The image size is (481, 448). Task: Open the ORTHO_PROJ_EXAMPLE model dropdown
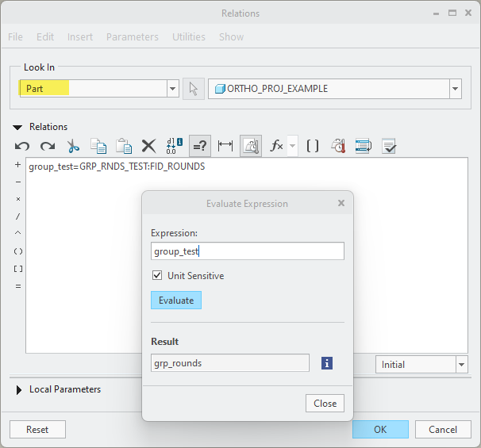pyautogui.click(x=455, y=89)
